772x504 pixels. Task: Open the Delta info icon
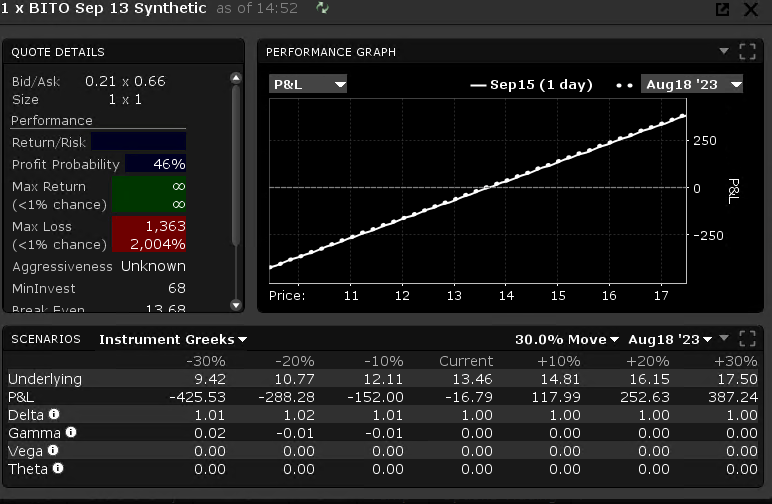[x=54, y=414]
